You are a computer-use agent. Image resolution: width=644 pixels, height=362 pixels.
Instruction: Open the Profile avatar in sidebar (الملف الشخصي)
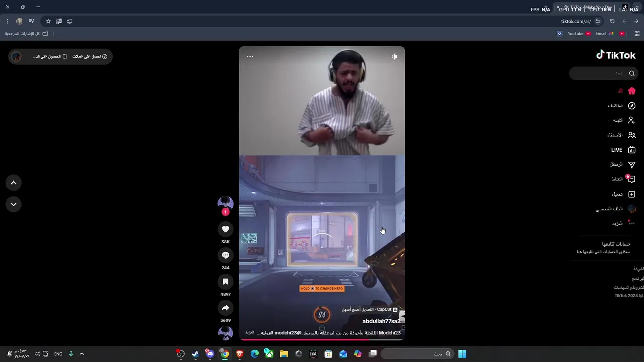tap(632, 209)
